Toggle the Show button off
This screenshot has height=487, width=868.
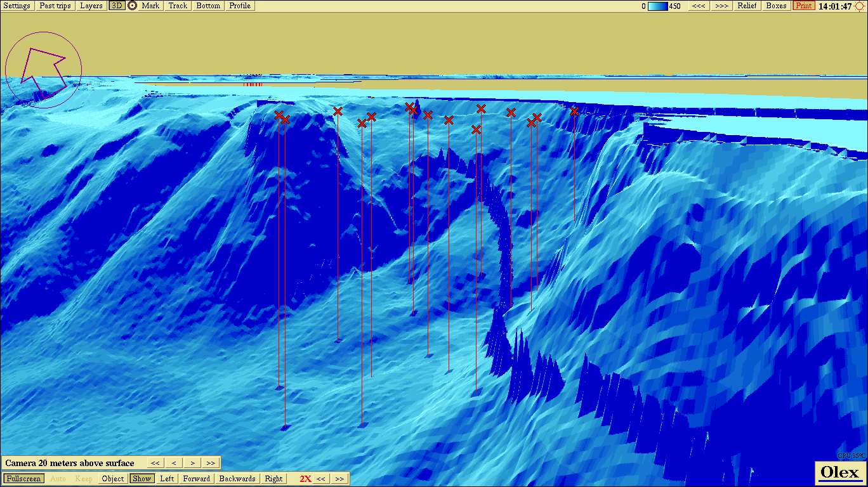coord(142,479)
